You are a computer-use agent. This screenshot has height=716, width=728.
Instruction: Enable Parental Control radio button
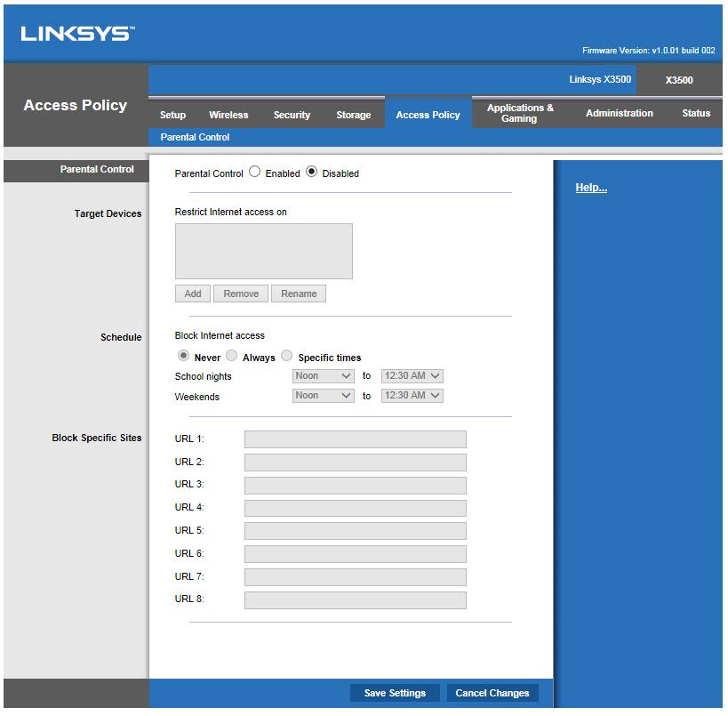point(254,172)
